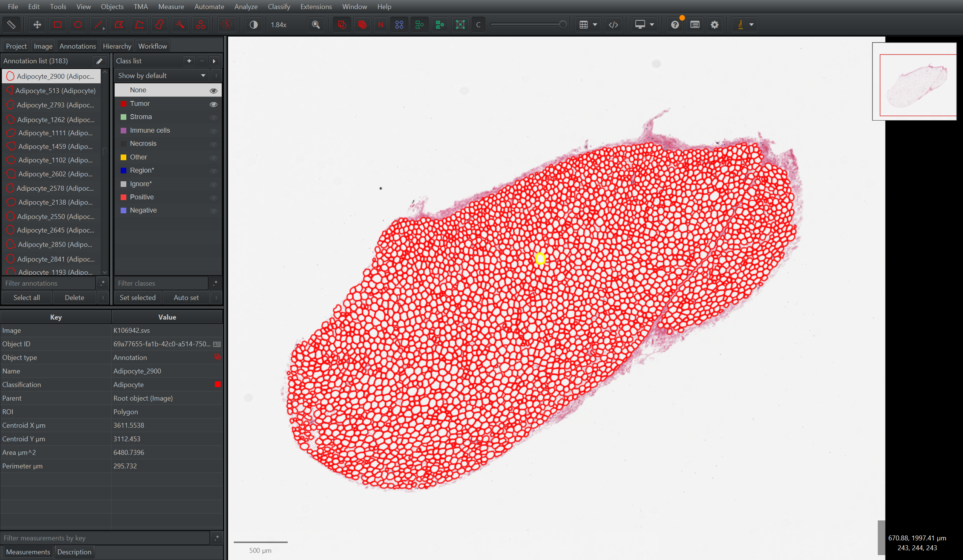
Task: Toggle the analysis pane icon
Action: 11,25
